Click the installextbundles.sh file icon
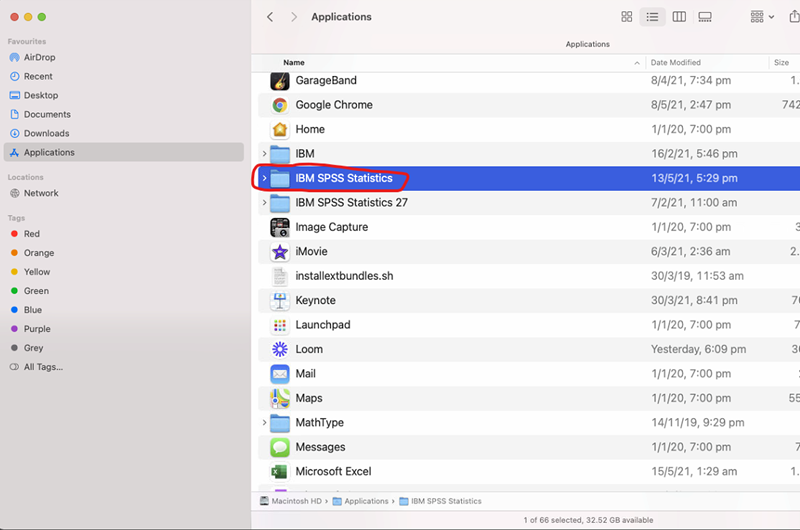 (x=280, y=276)
